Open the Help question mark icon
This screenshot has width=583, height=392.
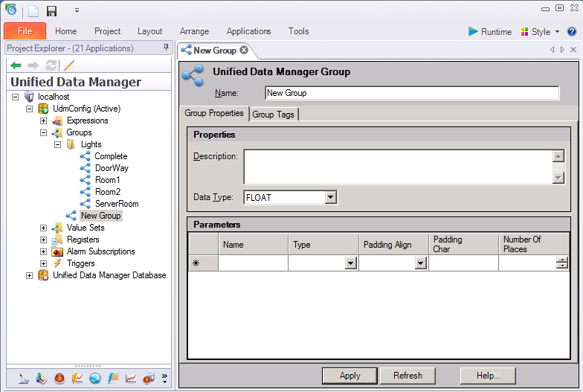(x=572, y=32)
